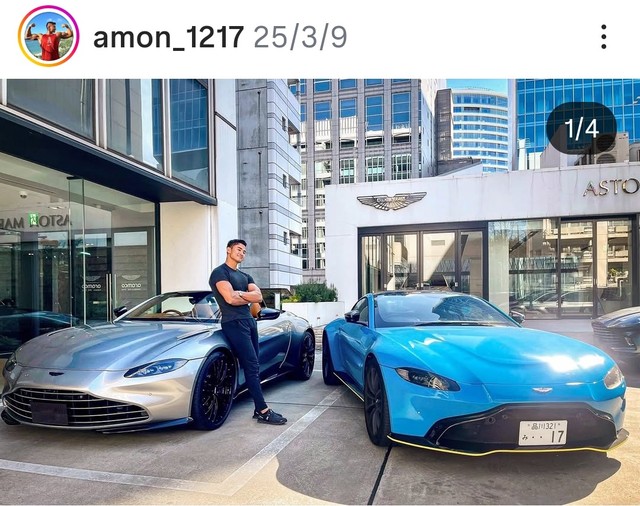Tap the ASTO lettering on the showroom
The image size is (640, 506).
click(x=611, y=187)
